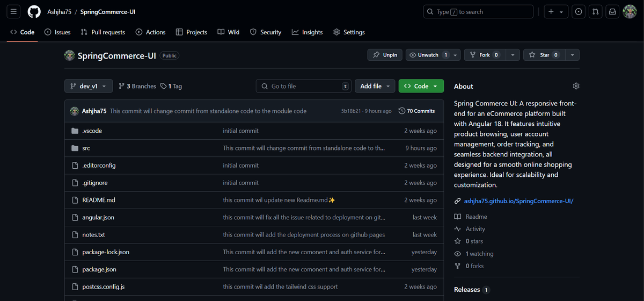
Task: Expand the dev_v1 branch selector
Action: (x=89, y=86)
